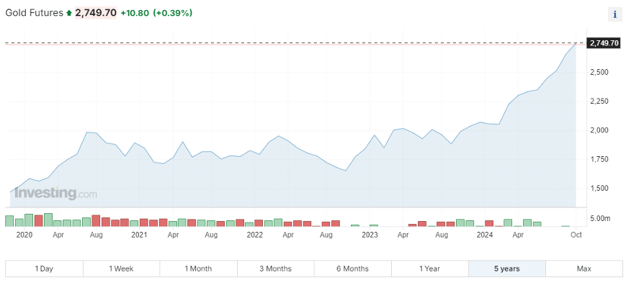The width and height of the screenshot is (644, 288).
Task: Display the Max time range
Action: coord(583,269)
